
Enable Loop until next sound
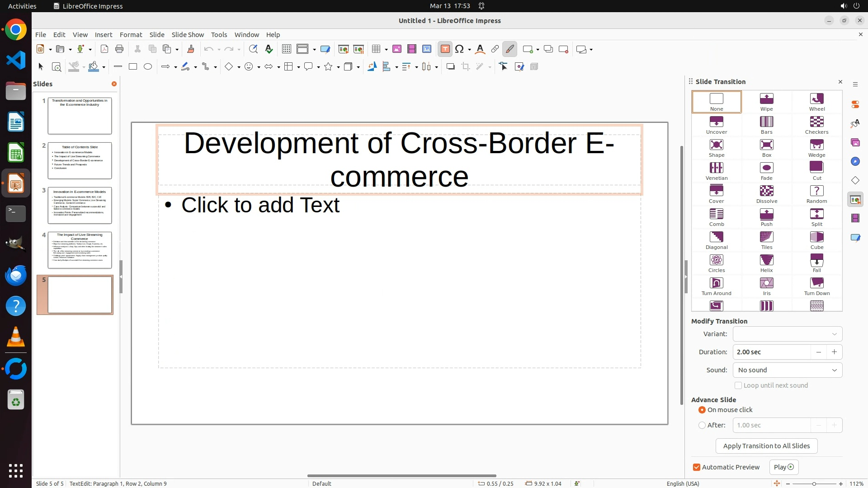pyautogui.click(x=738, y=385)
